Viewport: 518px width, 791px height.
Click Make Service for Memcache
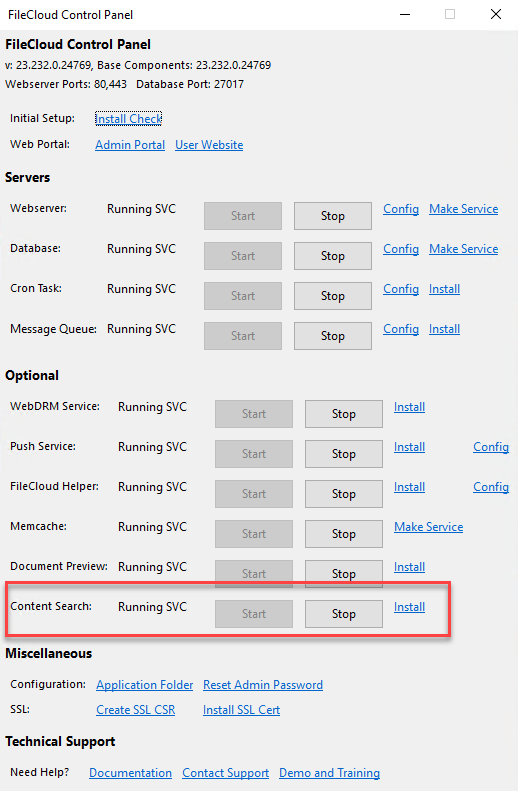[429, 527]
